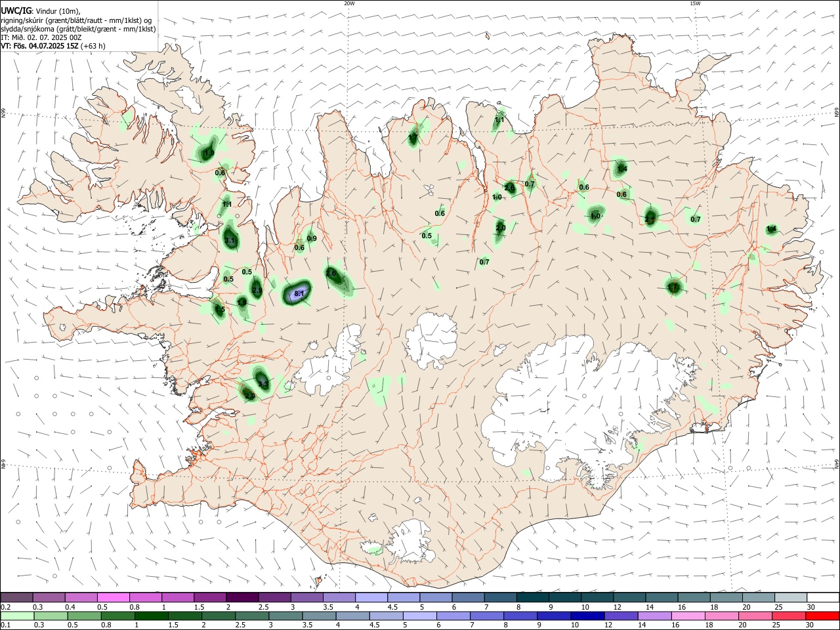Pick the crimson 25–30 lower legend swatch

point(787,616)
